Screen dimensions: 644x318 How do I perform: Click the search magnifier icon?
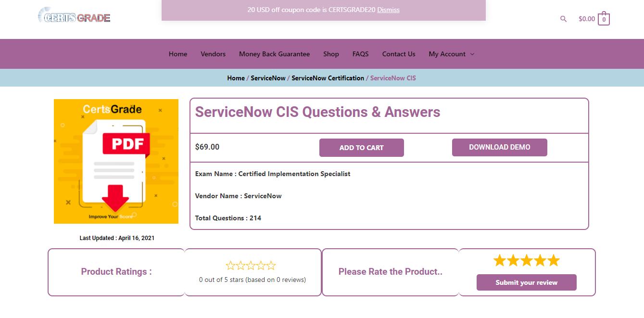coord(563,19)
